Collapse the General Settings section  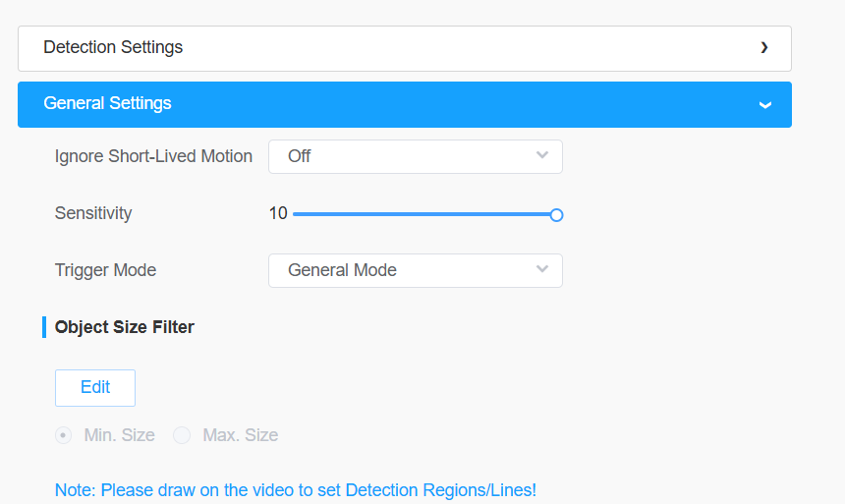pyautogui.click(x=404, y=104)
